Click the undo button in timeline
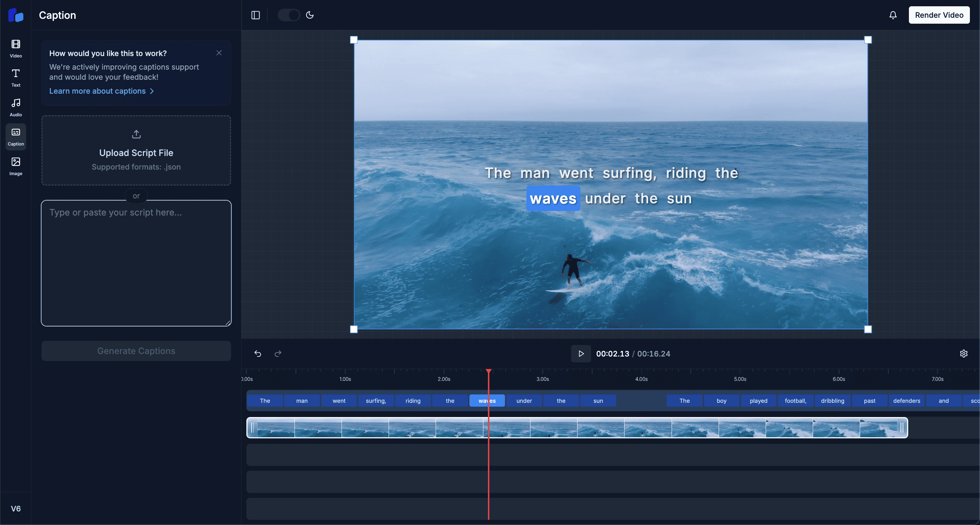This screenshot has width=980, height=525. (257, 353)
